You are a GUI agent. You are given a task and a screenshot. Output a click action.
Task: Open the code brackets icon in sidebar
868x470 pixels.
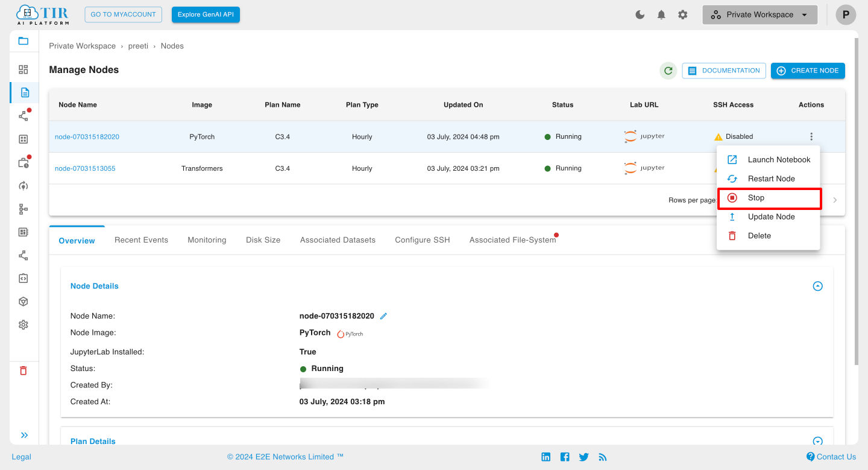pyautogui.click(x=24, y=278)
